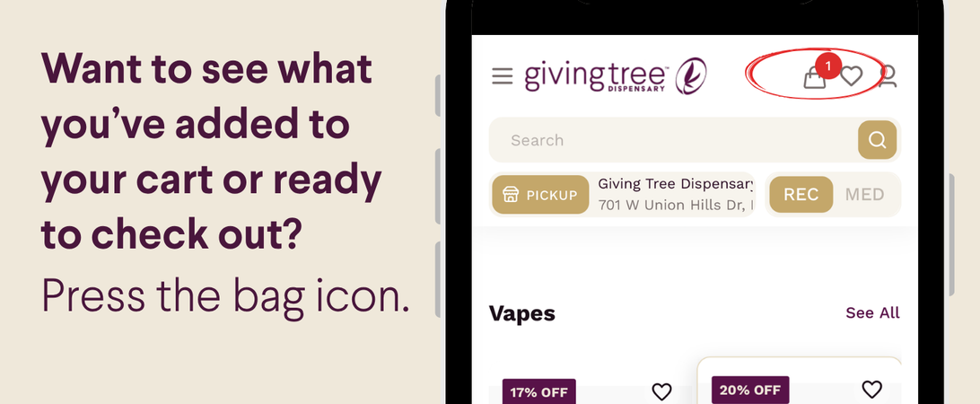Select the PICKUP order option
Screen dimensions: 980x404
[x=540, y=195]
